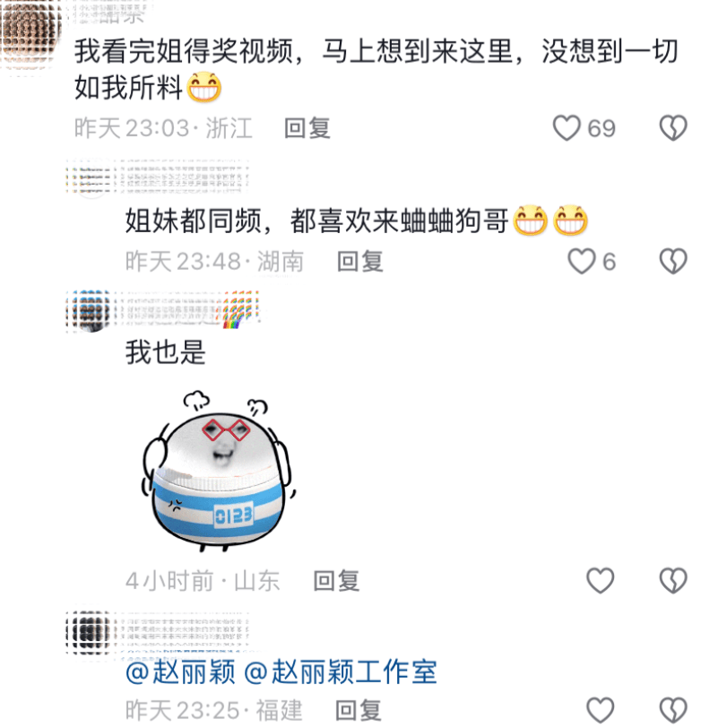Like the comment with 69 likes
This screenshot has height=728, width=701.
point(567,128)
